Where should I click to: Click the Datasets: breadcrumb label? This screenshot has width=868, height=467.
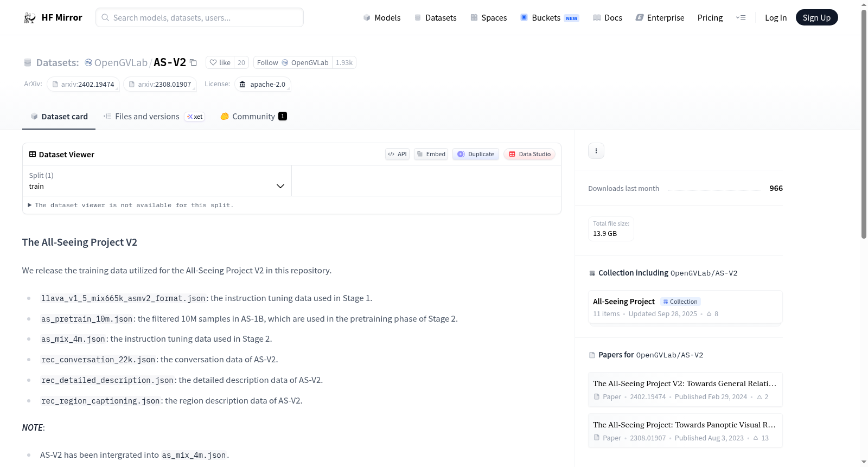(x=58, y=63)
